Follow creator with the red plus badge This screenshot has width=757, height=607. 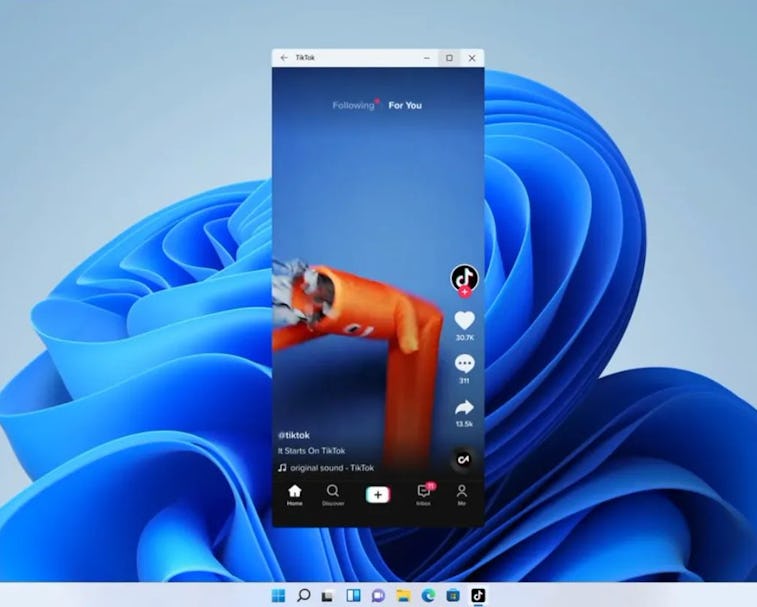[464, 292]
